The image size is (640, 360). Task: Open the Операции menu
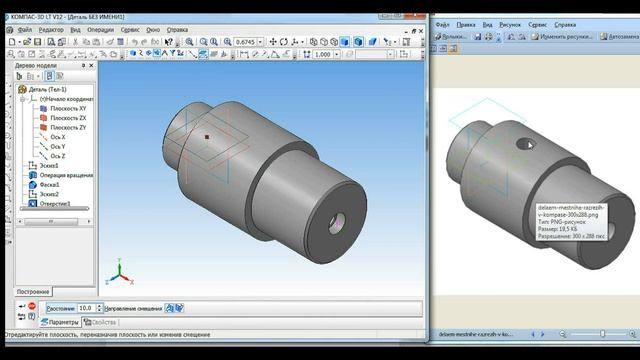coord(100,30)
